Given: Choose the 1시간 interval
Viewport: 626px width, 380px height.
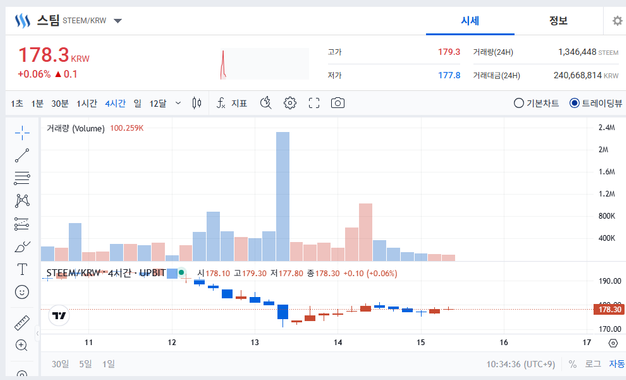Looking at the screenshot, I should pos(87,103).
